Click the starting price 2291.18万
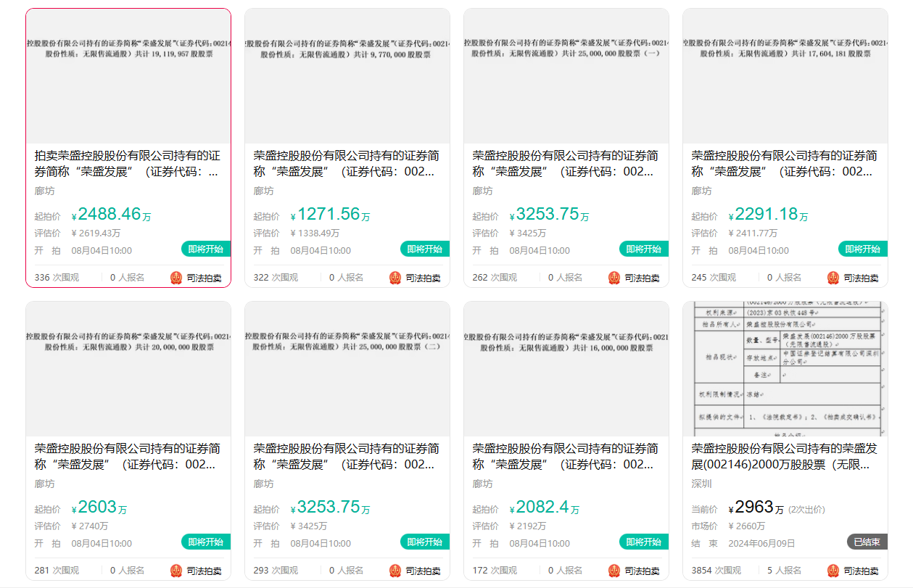This screenshot has width=913, height=588. tap(769, 215)
